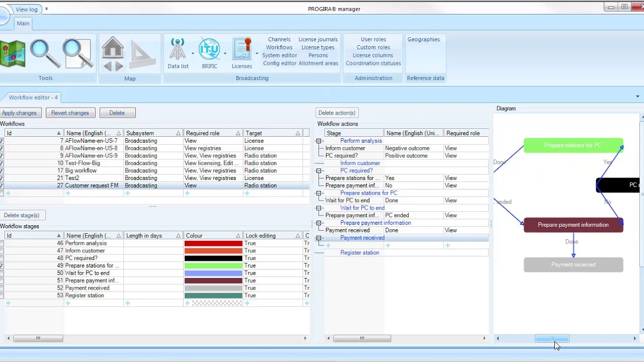Select the Prepare payment information diagram node
The height and width of the screenshot is (362, 644).
tap(573, 225)
